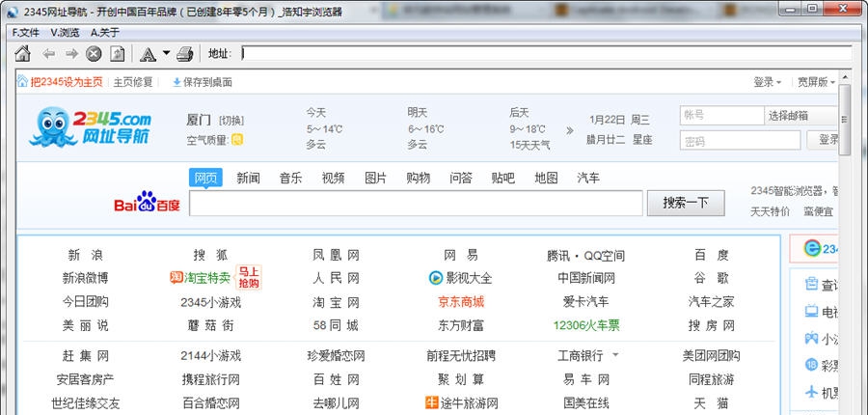
Task: Select the 视频 search tab
Action: click(x=334, y=178)
